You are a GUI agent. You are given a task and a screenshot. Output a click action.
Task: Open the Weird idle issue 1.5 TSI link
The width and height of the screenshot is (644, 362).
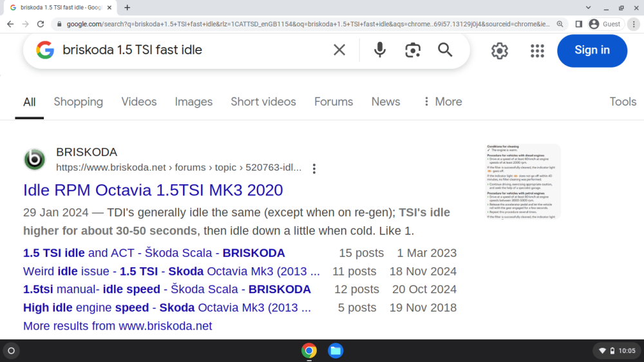pyautogui.click(x=171, y=272)
